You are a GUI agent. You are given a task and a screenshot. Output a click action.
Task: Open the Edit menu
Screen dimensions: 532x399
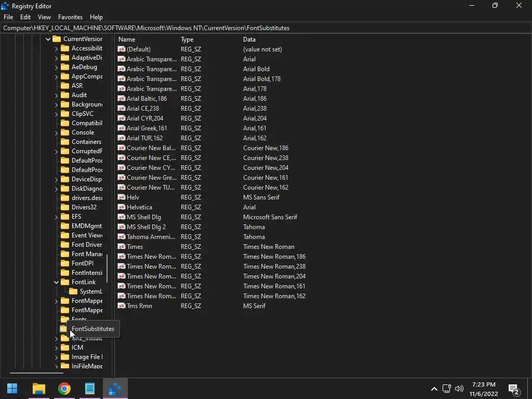pyautogui.click(x=25, y=17)
